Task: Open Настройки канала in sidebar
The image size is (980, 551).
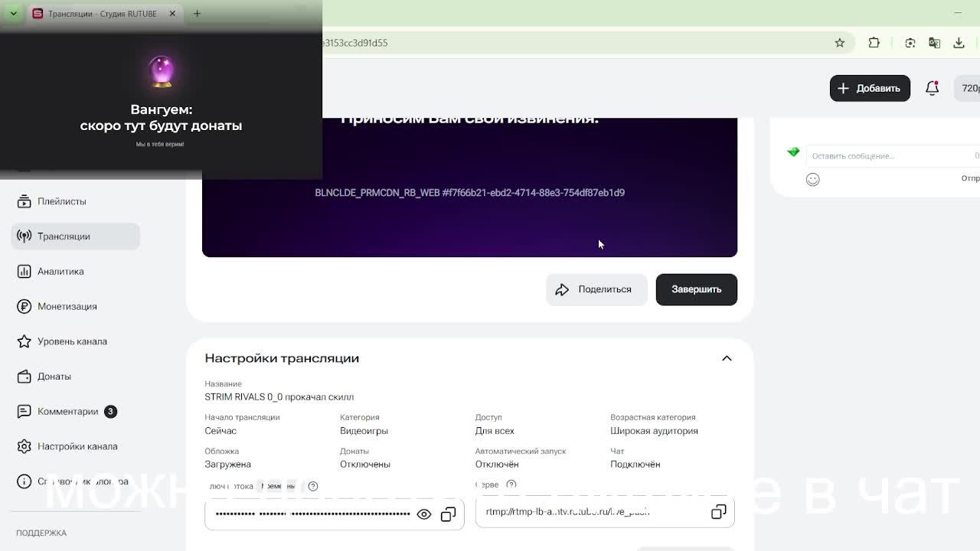Action: tap(75, 446)
